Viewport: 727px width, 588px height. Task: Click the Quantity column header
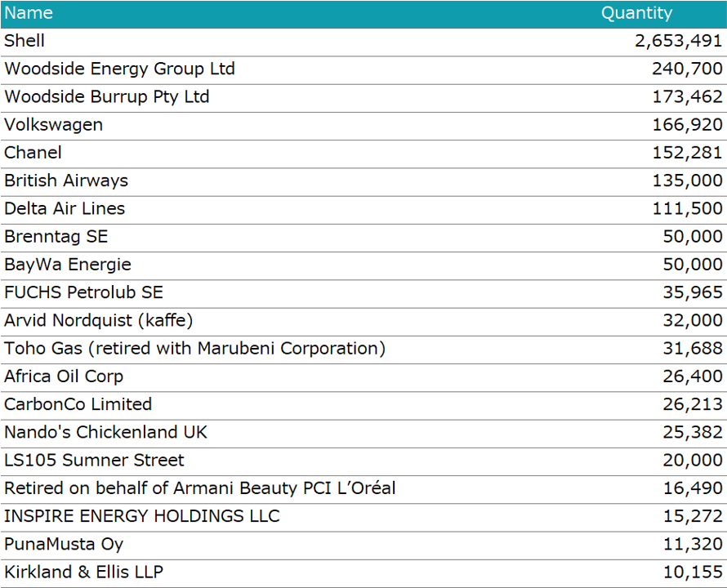[636, 13]
